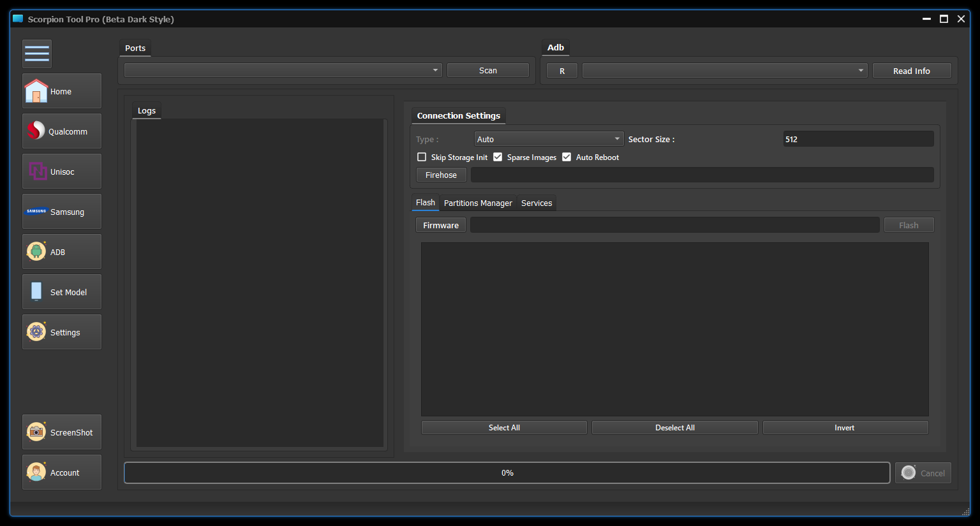Open the Unisoc module icon
The width and height of the screenshot is (980, 526).
(x=38, y=172)
